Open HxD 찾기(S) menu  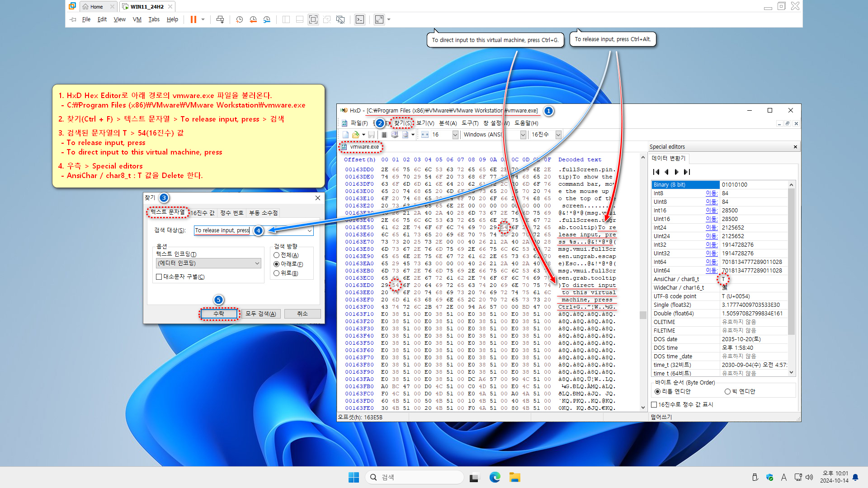[402, 123]
